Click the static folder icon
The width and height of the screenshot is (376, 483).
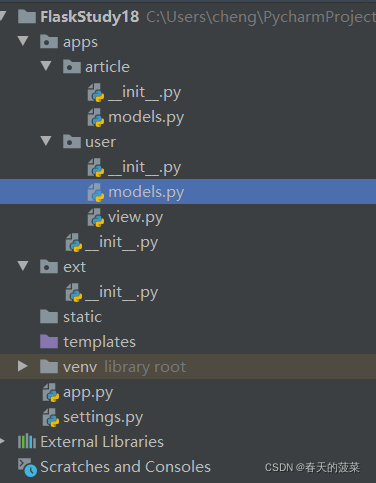click(x=49, y=317)
